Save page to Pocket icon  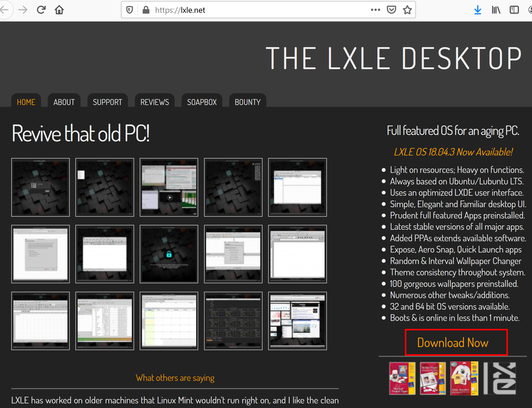(x=392, y=10)
